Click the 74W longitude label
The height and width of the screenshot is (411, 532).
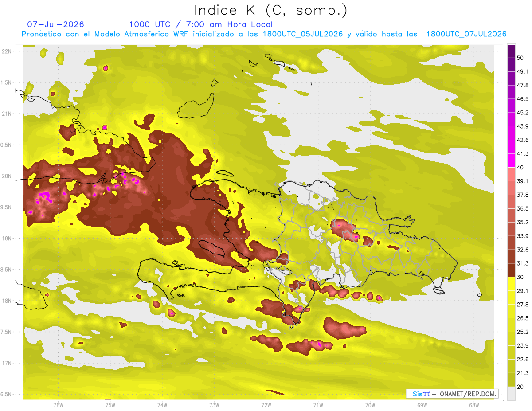pyautogui.click(x=162, y=405)
